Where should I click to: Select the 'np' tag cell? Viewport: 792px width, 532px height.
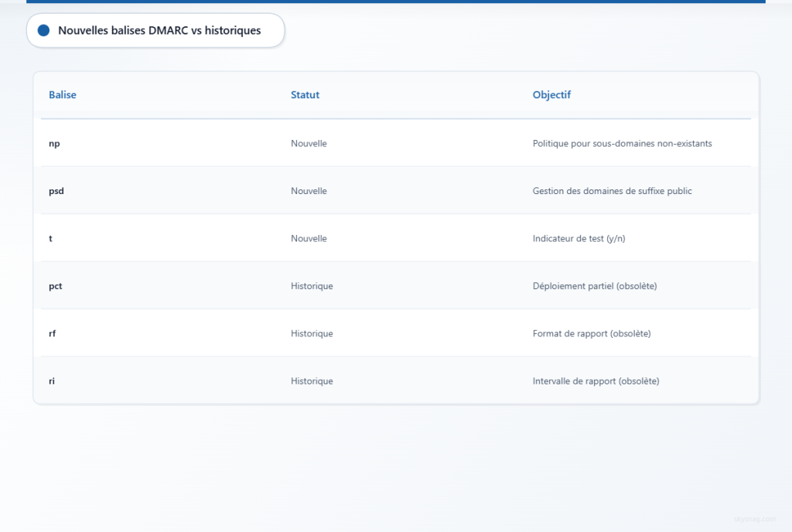(55, 143)
